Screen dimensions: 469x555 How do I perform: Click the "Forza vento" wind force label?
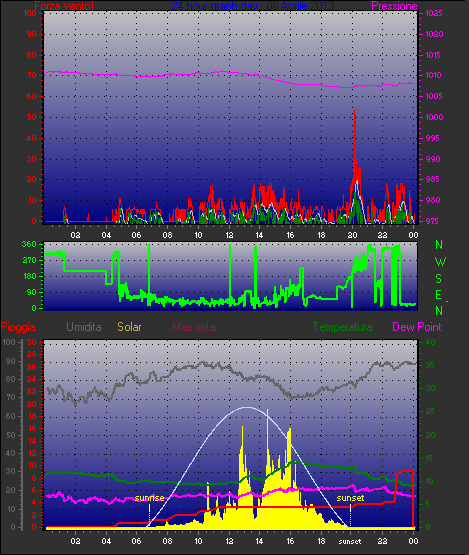64,6
